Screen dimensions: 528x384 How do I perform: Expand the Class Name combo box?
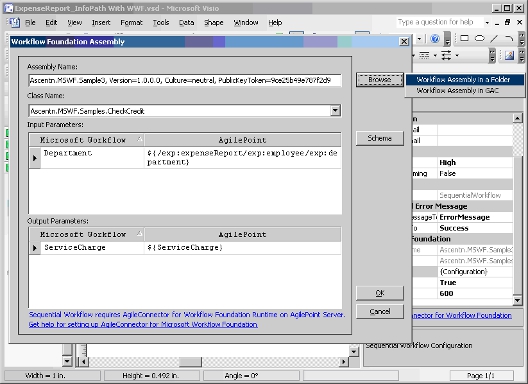point(335,110)
